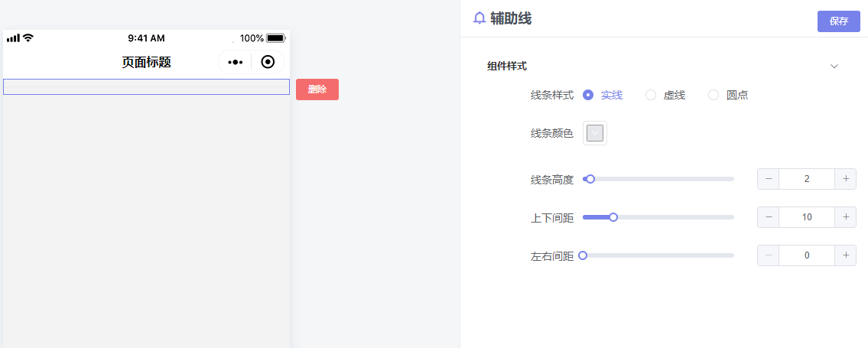
Task: Tap the circular target icon in the capsule
Action: pos(268,62)
